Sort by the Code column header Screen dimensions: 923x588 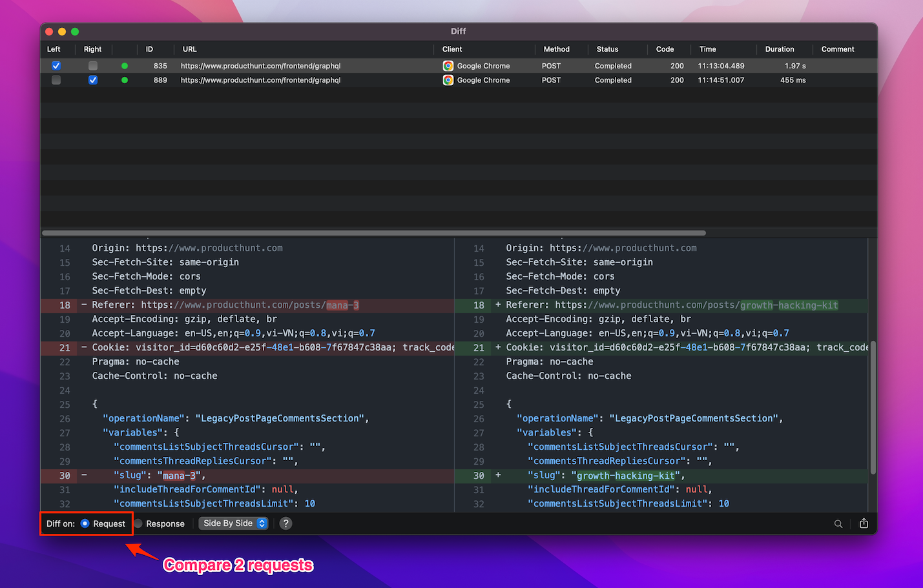pos(665,49)
